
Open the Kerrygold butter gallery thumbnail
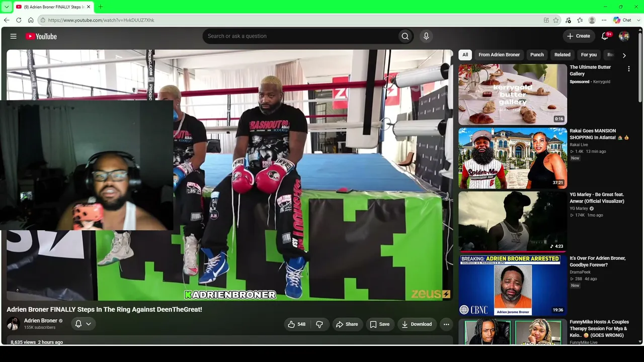[513, 95]
